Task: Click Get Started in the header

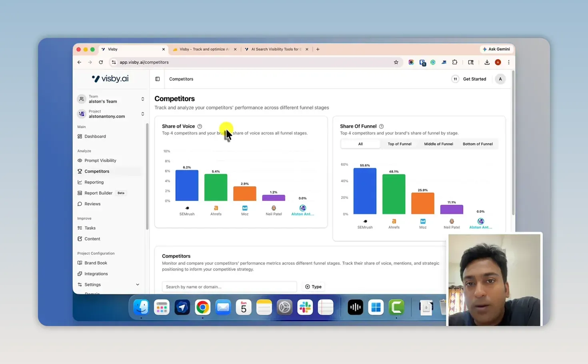Action: 474,79
